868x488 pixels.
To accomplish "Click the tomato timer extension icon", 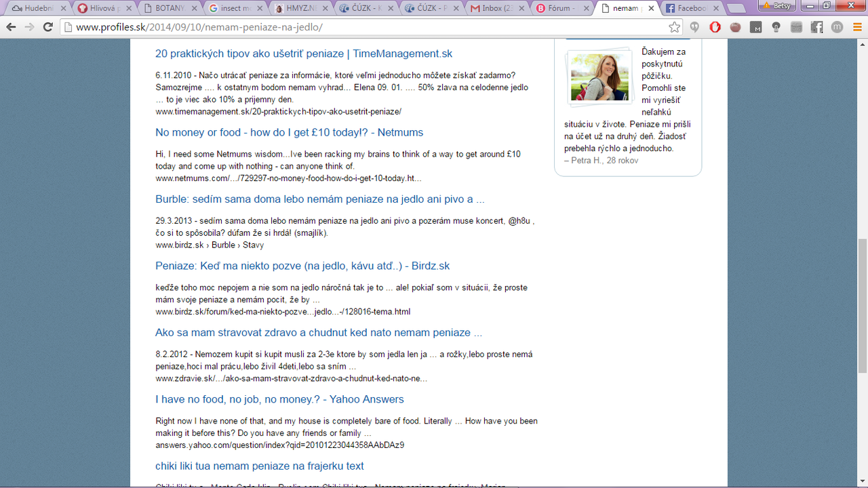I will (735, 27).
